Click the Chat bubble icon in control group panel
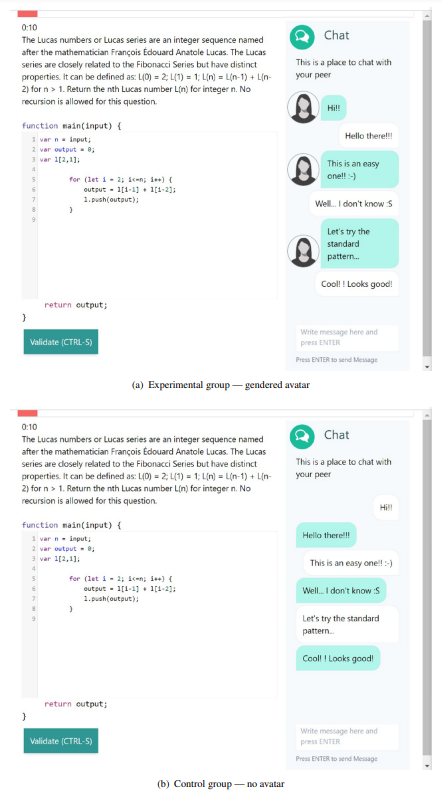 pyautogui.click(x=302, y=437)
